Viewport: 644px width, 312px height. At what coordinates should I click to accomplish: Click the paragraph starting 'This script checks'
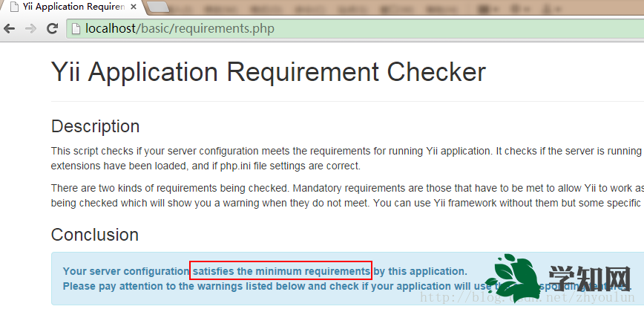[x=347, y=159]
